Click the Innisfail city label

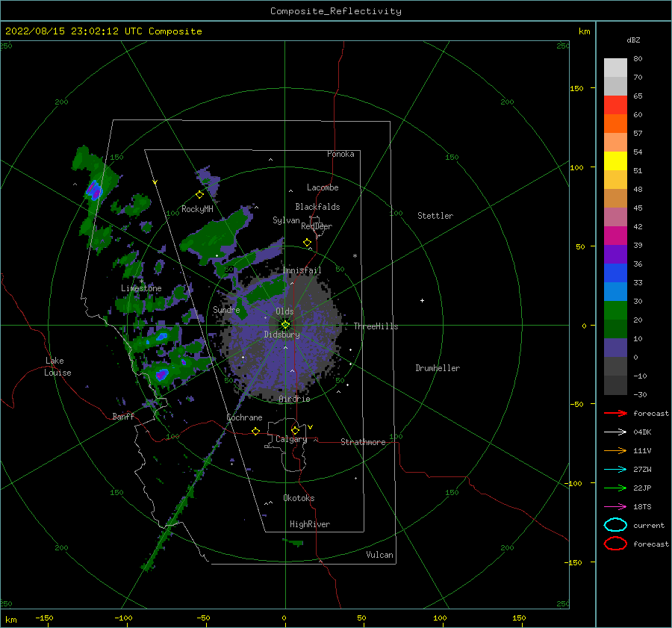[x=302, y=270]
